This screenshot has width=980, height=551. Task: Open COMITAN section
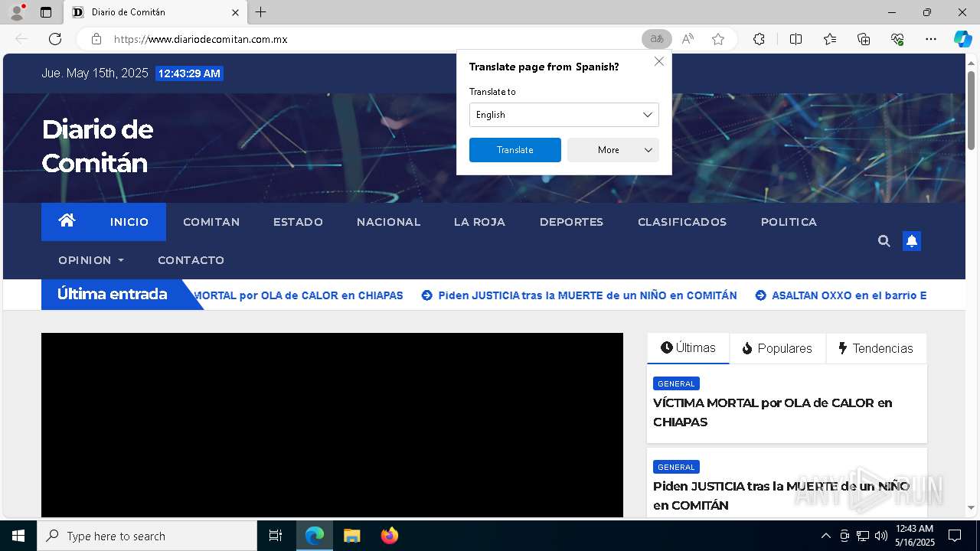pyautogui.click(x=211, y=222)
